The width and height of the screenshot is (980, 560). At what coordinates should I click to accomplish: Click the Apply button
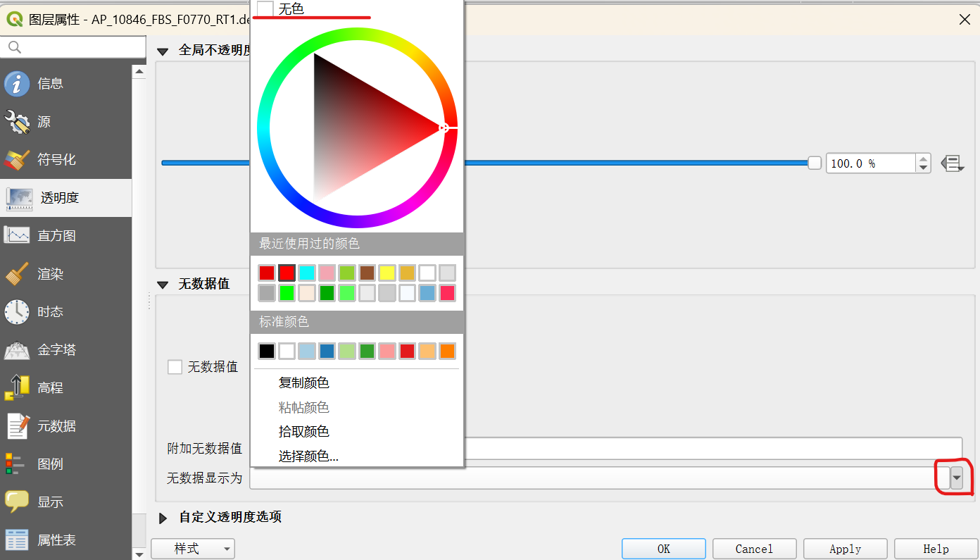click(846, 549)
